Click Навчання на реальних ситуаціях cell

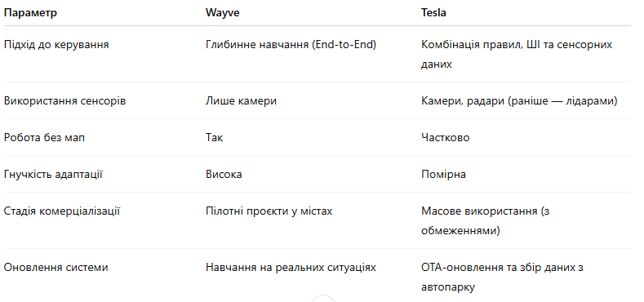[x=291, y=268]
